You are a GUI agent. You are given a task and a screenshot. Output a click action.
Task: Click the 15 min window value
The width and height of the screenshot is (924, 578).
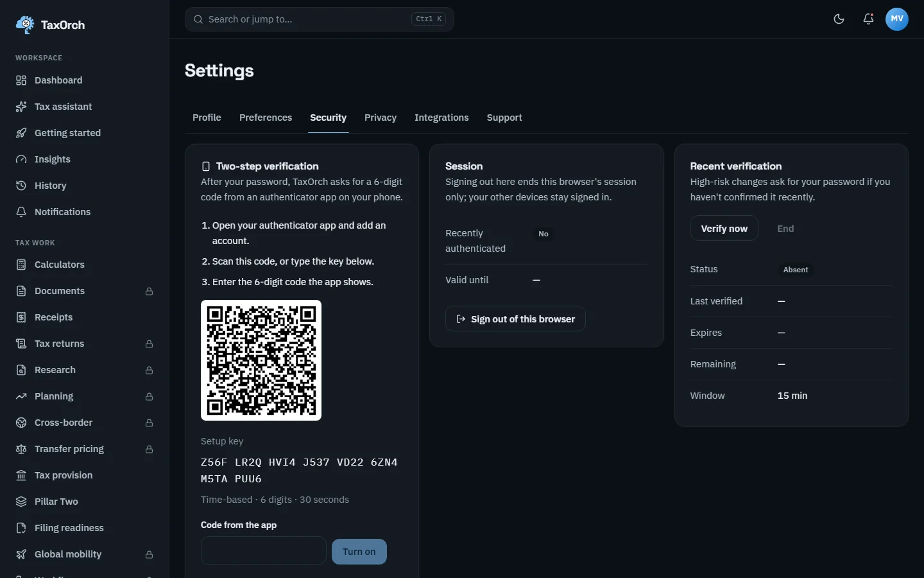pyautogui.click(x=792, y=396)
